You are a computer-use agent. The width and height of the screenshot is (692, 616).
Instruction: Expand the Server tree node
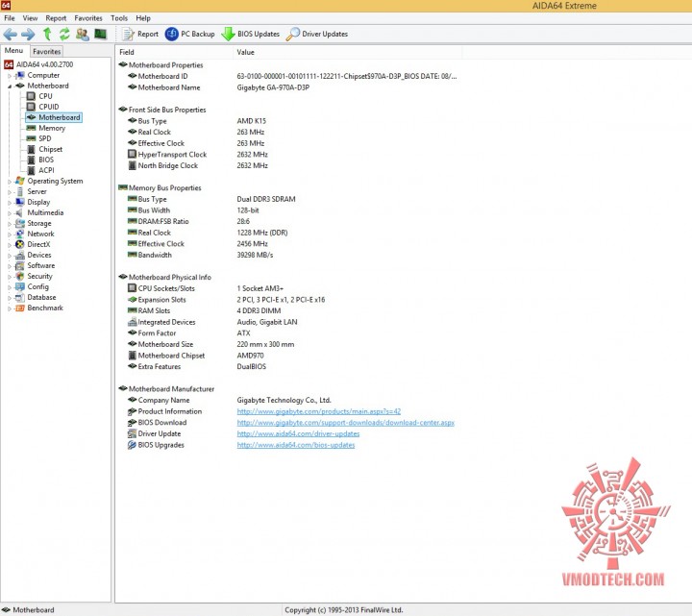click(10, 192)
